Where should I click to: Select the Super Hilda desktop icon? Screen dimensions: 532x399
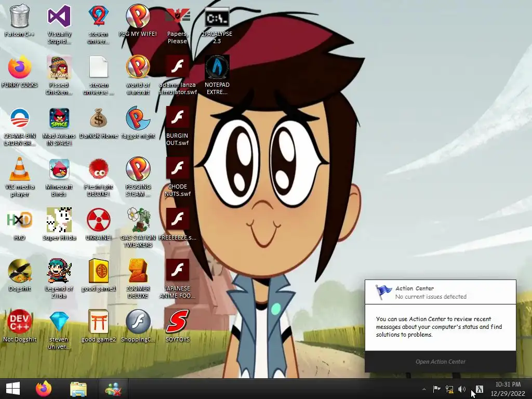(x=59, y=220)
